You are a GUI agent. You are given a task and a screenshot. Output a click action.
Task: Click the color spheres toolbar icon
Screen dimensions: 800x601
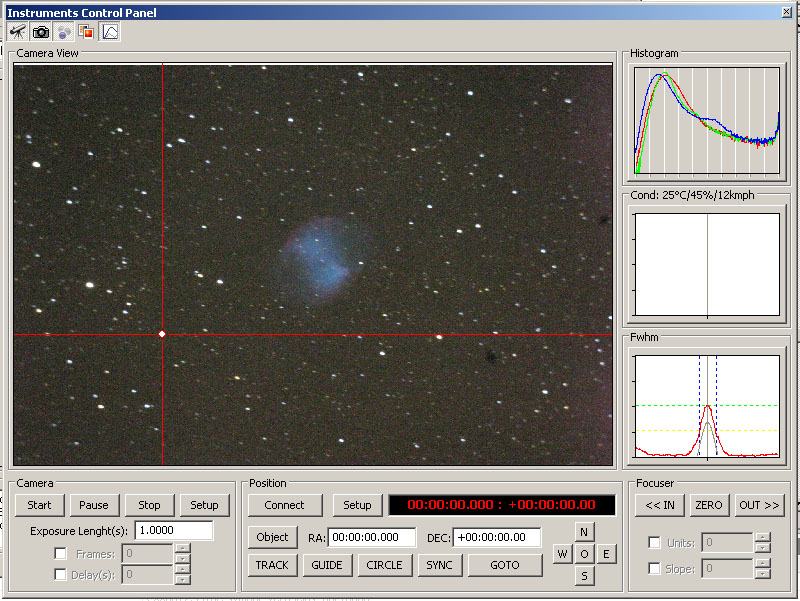[64, 32]
